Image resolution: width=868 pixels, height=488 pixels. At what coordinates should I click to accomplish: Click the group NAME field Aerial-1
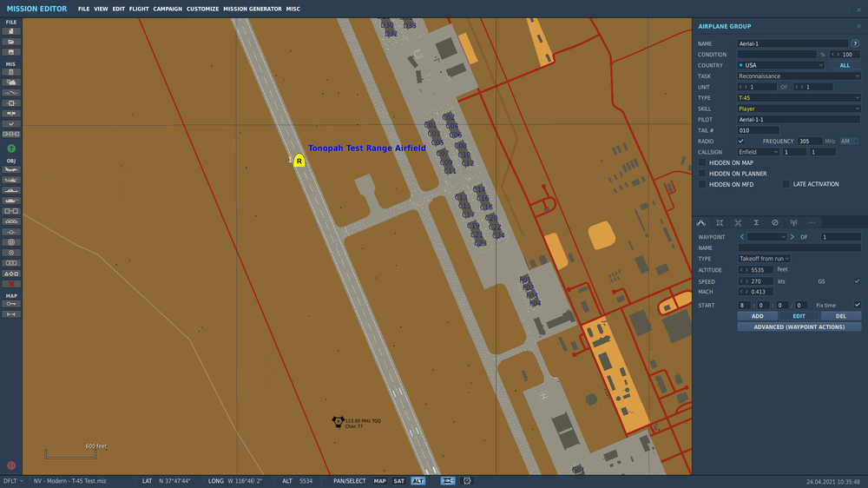coord(792,43)
